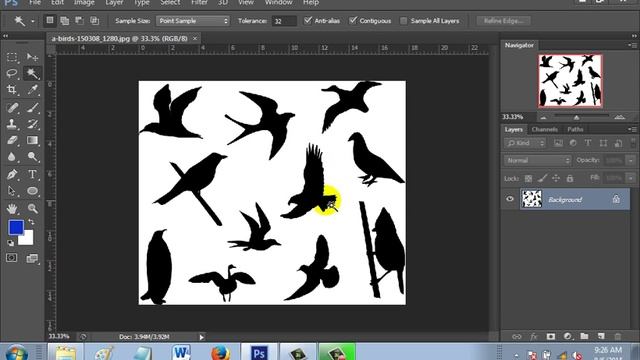Open the tool preset picker arrow

(x=33, y=21)
